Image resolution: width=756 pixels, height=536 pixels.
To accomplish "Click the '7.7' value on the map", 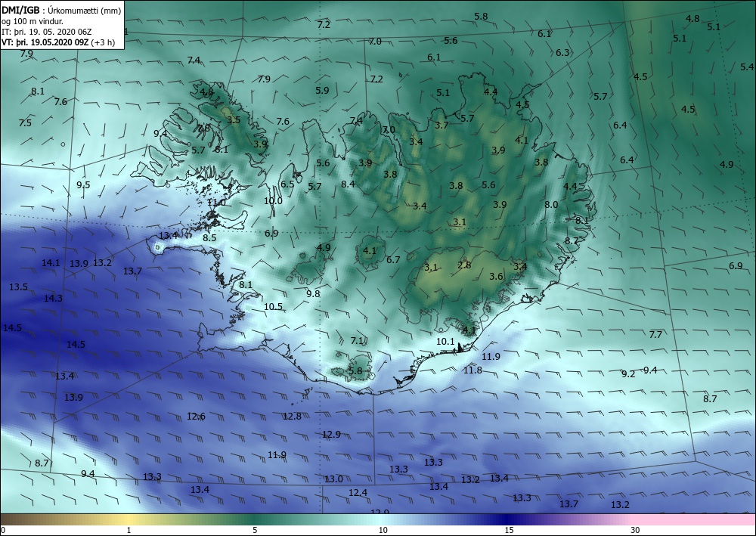I will pos(655,334).
